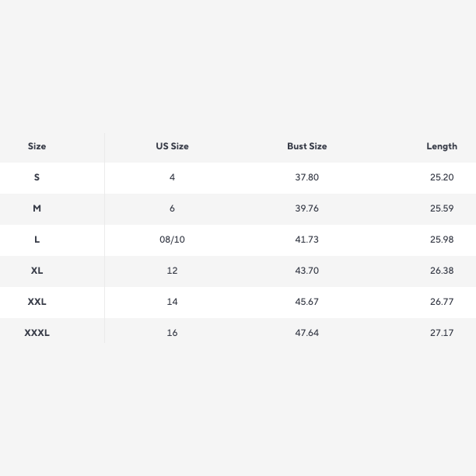Click the Size column header
Image resolution: width=476 pixels, height=476 pixels.
[37, 146]
